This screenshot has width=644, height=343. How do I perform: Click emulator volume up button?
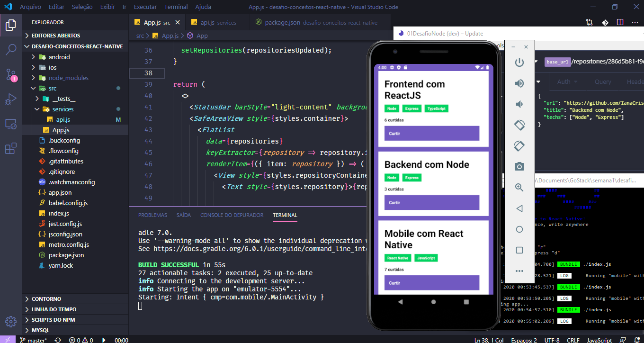click(519, 83)
